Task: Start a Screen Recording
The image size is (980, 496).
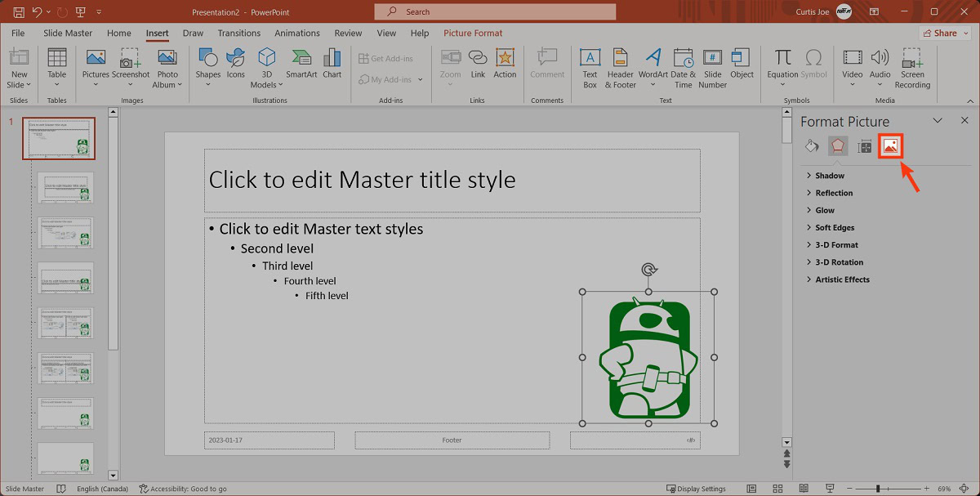Action: coord(912,65)
